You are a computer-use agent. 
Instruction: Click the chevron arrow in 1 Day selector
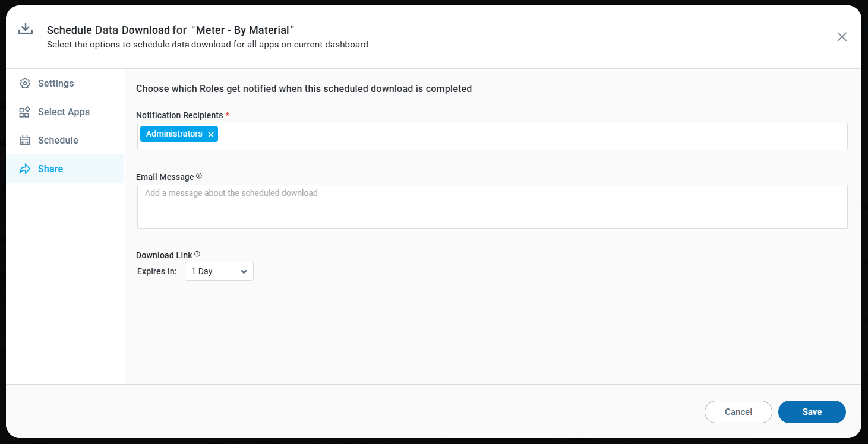244,271
